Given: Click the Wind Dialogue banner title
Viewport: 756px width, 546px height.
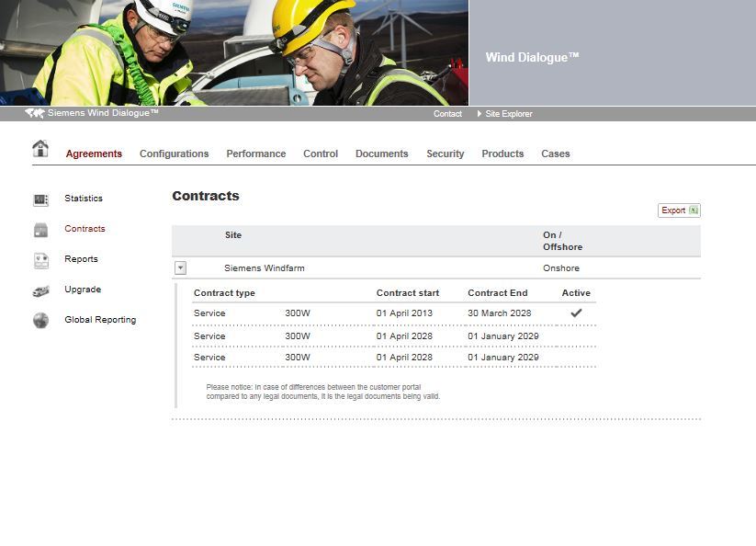Looking at the screenshot, I should [532, 57].
